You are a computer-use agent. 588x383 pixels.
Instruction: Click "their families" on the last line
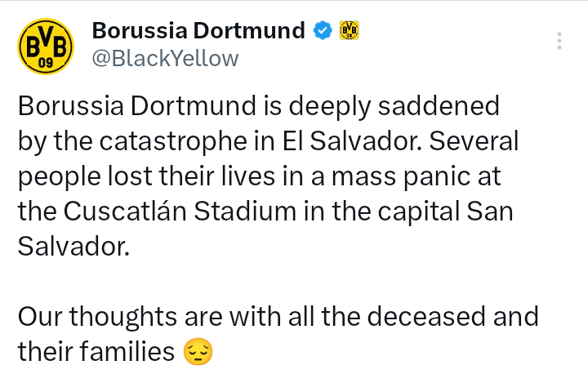pyautogui.click(x=96, y=351)
